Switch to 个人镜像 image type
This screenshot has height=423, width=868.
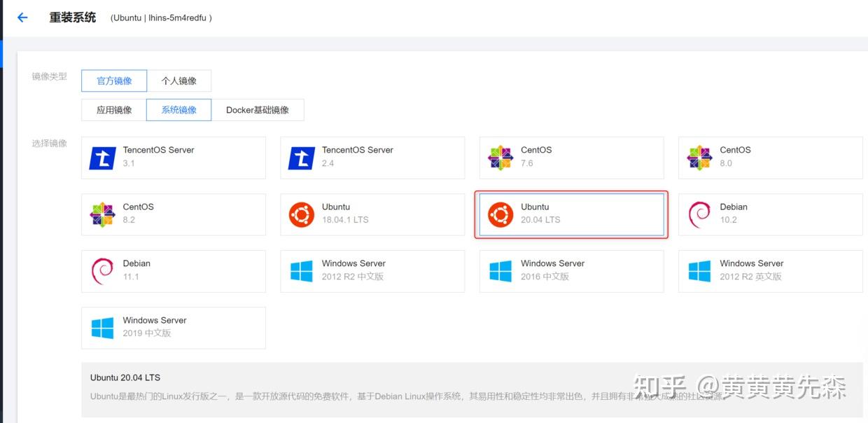tap(178, 81)
